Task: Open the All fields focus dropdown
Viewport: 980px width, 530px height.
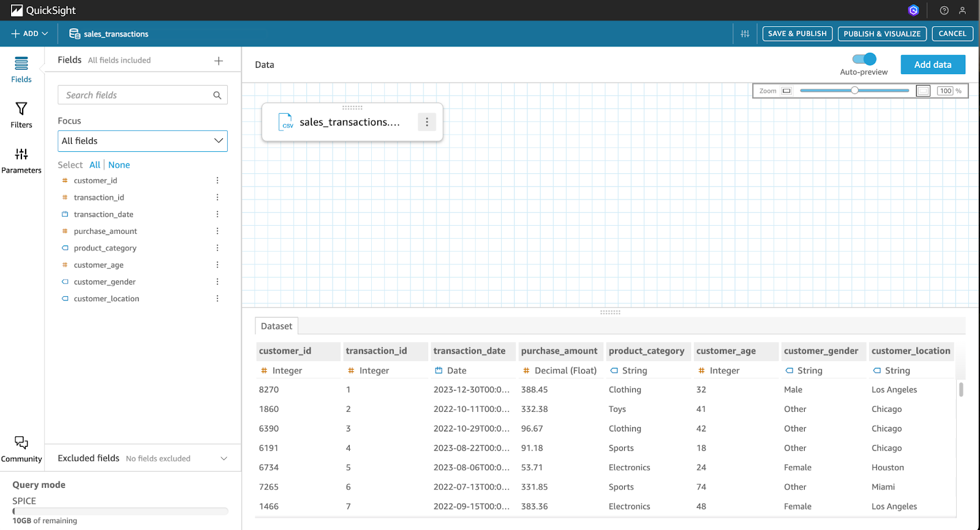Action: click(x=143, y=141)
